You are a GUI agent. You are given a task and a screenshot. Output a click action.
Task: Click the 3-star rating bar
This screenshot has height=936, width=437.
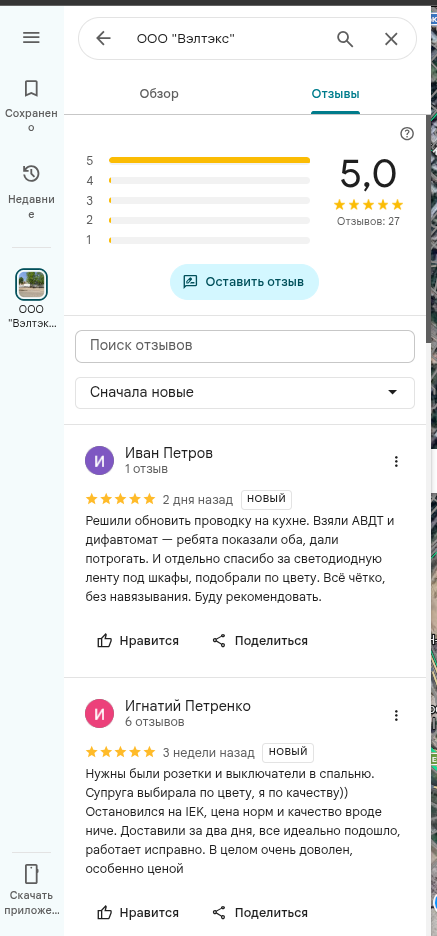click(x=210, y=201)
